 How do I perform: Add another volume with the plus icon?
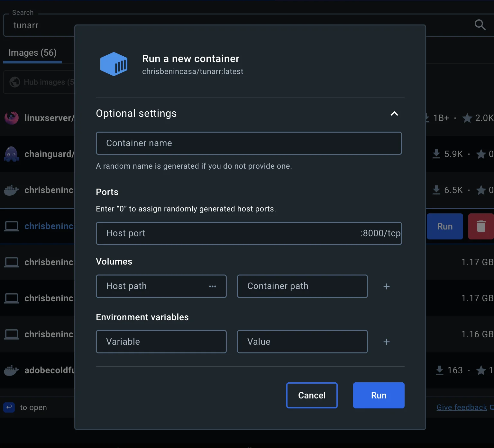(387, 286)
